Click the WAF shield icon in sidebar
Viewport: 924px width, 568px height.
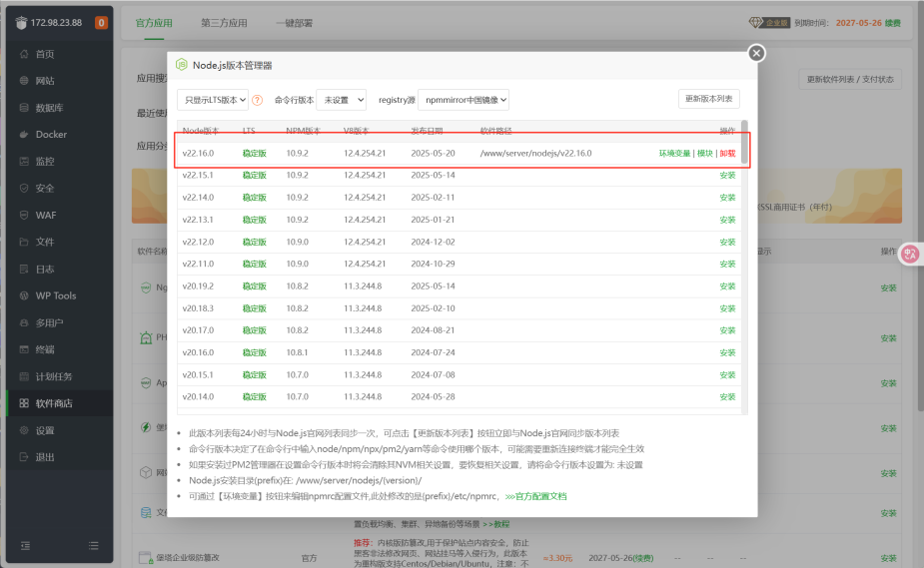coord(24,215)
